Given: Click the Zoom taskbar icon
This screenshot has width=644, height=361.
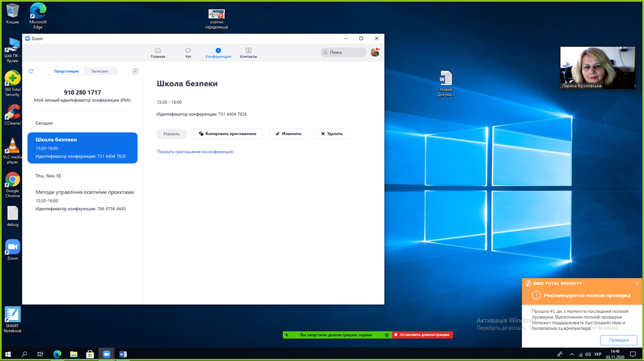Looking at the screenshot, I should [x=107, y=354].
